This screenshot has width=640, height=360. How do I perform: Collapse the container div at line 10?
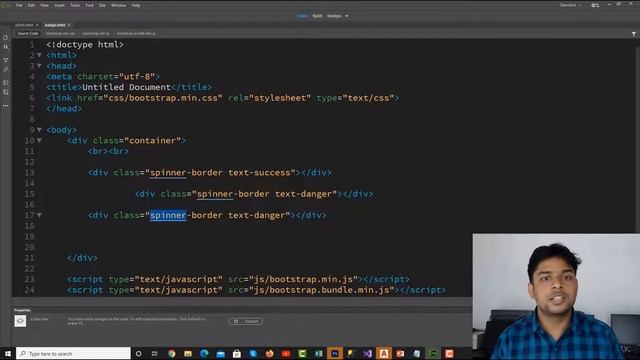click(x=39, y=140)
